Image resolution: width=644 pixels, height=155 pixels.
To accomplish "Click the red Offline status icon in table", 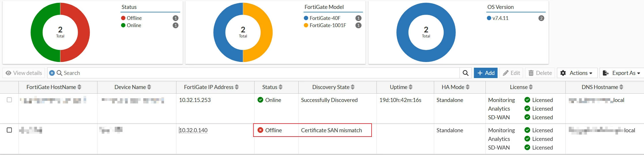I will coord(260,130).
